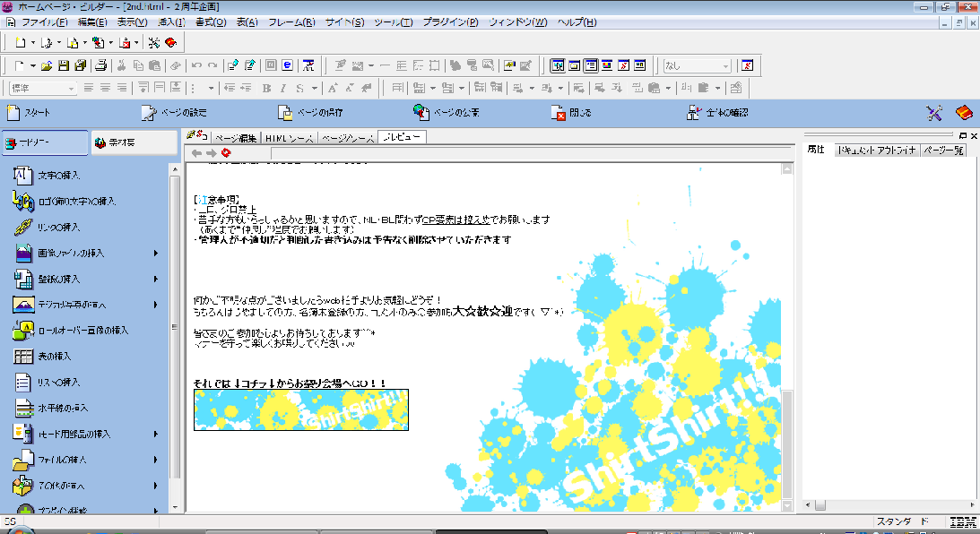Open ファイル(F) menu
Viewport: 980px width, 534px height.
click(x=44, y=22)
